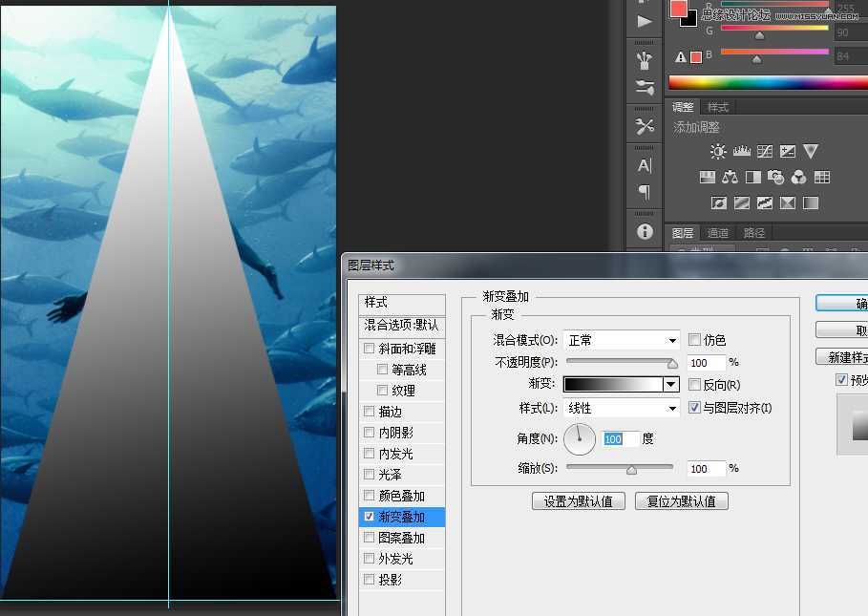Open the 混合模式 blend mode dropdown
Viewport: 868px width, 616px height.
[x=621, y=340]
